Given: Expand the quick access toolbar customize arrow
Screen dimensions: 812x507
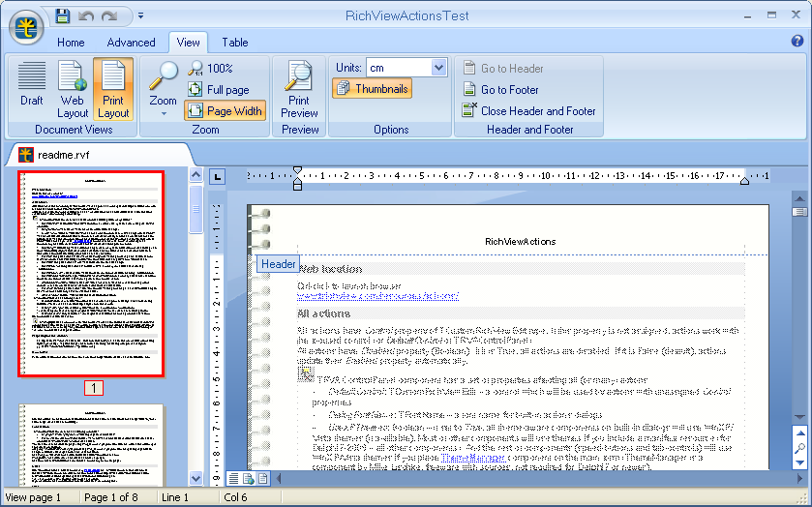Looking at the screenshot, I should tap(140, 16).
